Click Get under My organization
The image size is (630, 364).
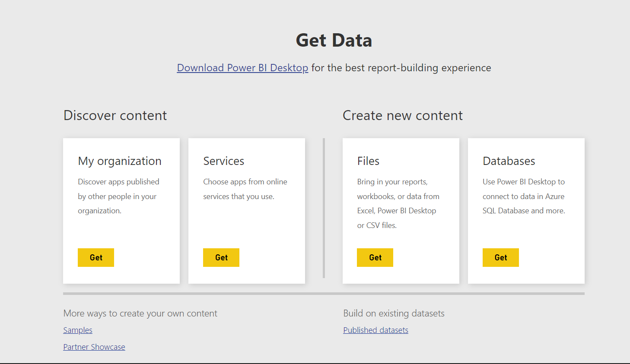pos(96,257)
